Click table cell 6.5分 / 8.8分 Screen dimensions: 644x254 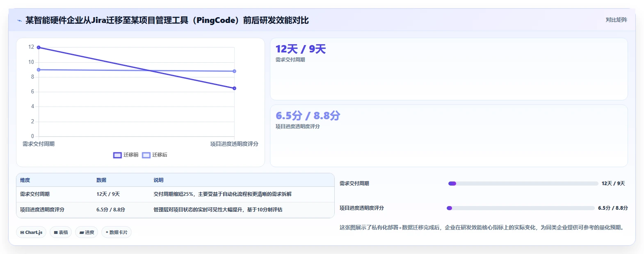[x=111, y=210]
